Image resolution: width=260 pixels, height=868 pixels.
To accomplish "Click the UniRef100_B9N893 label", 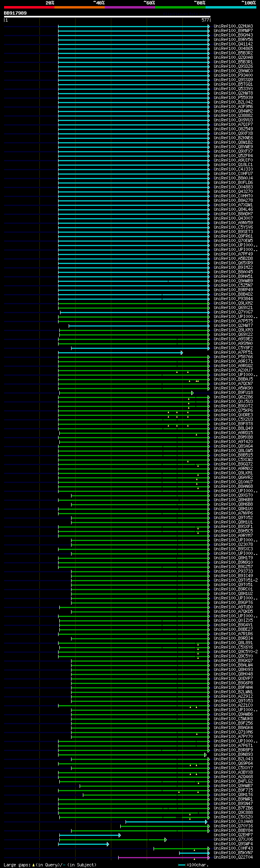I will pyautogui.click(x=233, y=755).
